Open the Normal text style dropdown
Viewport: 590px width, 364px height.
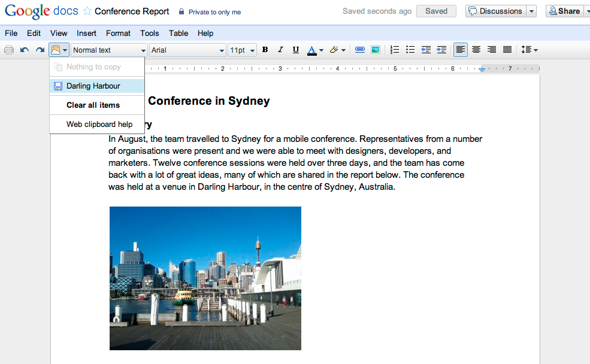(x=109, y=50)
